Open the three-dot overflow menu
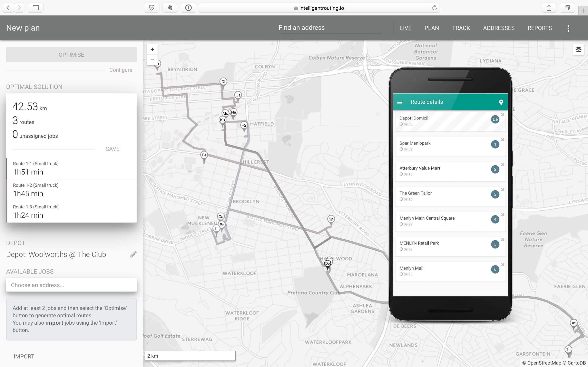The height and width of the screenshot is (367, 588). pyautogui.click(x=568, y=28)
